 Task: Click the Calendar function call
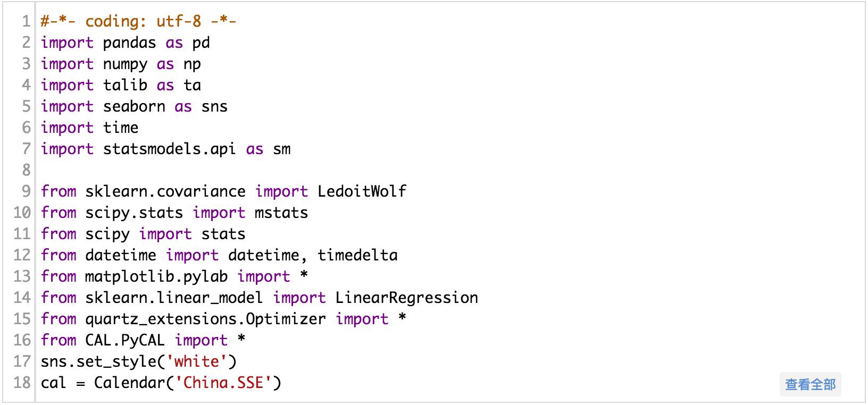(x=129, y=383)
